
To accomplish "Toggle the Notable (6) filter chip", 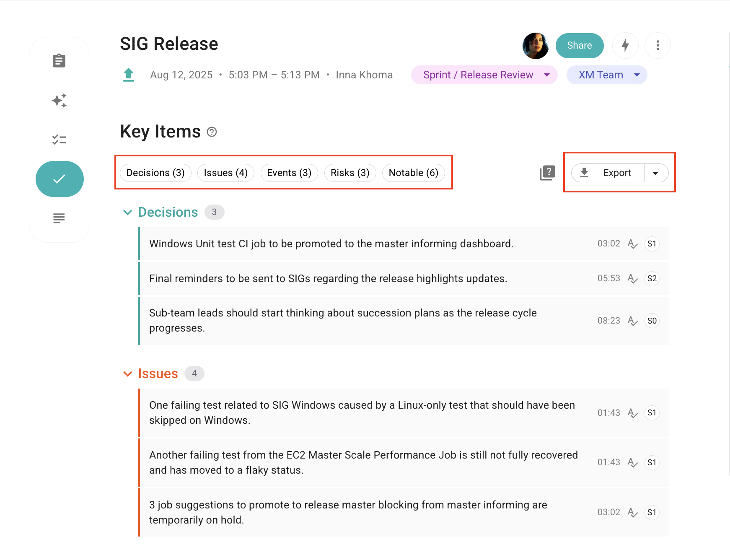I will point(413,173).
